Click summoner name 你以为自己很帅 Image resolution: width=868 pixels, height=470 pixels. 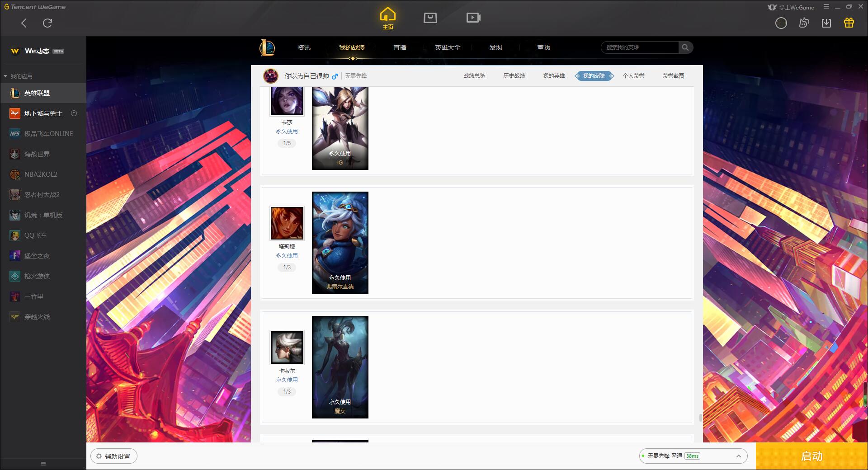coord(307,76)
